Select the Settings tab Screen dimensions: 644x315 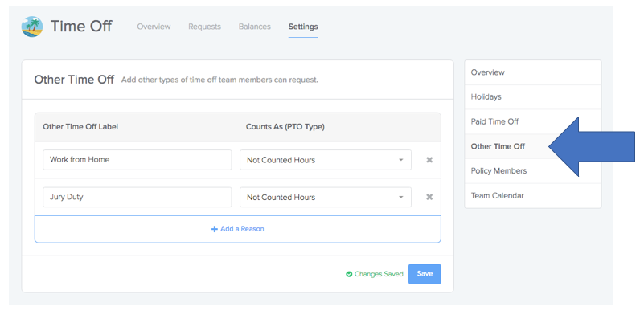pos(303,27)
